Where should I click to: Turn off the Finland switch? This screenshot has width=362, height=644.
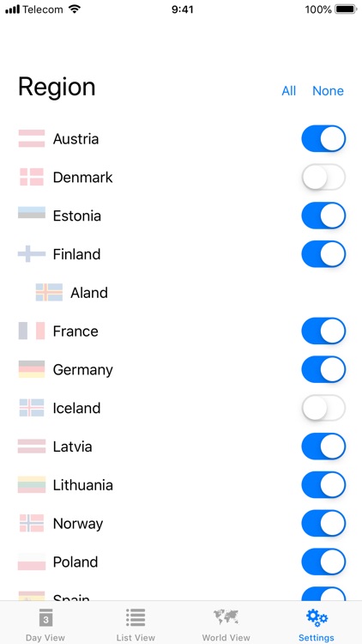tap(323, 254)
